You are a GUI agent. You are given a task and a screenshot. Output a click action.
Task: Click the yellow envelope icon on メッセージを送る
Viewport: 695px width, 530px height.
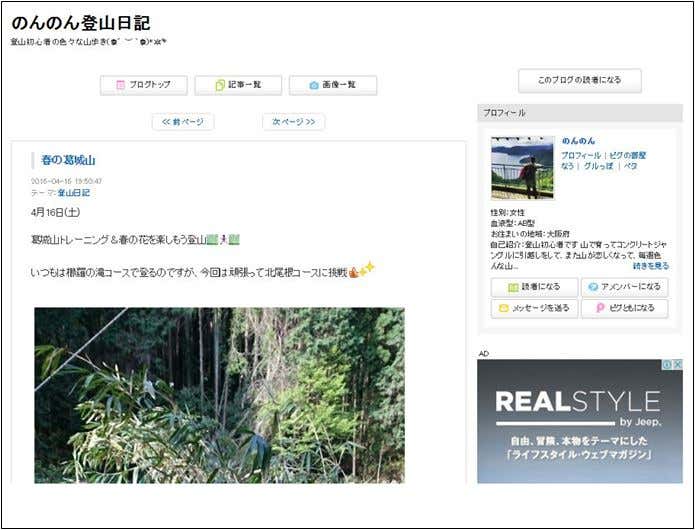click(x=504, y=308)
